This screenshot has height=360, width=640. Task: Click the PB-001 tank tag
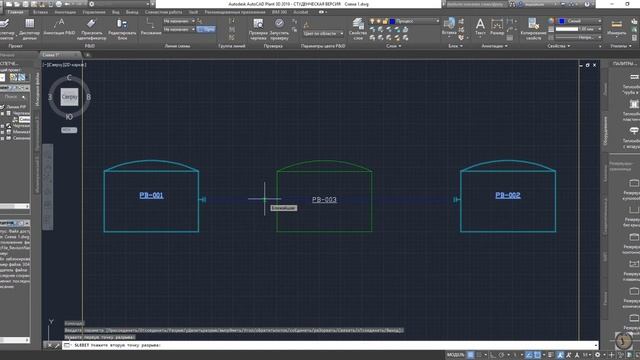[x=151, y=196]
